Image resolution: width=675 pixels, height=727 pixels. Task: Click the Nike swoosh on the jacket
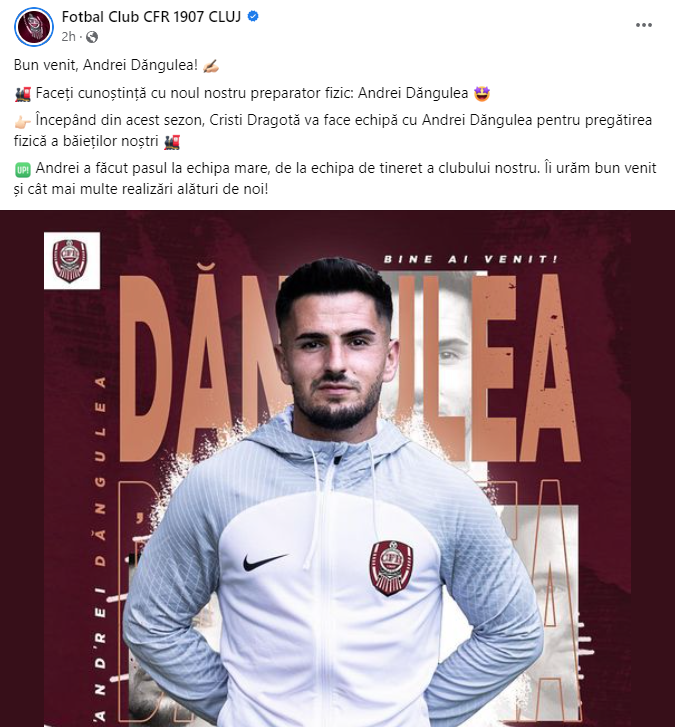tap(265, 562)
